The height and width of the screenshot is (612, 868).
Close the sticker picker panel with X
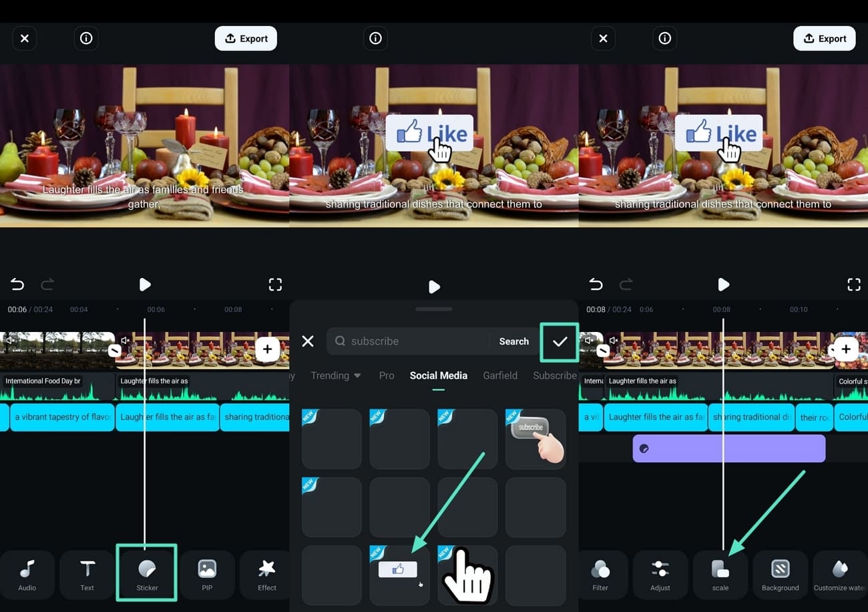click(308, 341)
